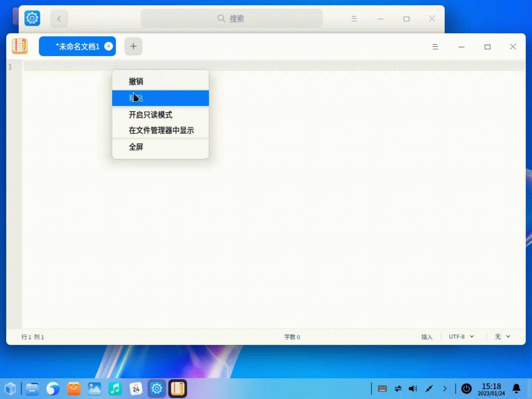Click the keyboard layout icon in system tray
Viewport: 532px width, 399px height.
click(x=381, y=388)
